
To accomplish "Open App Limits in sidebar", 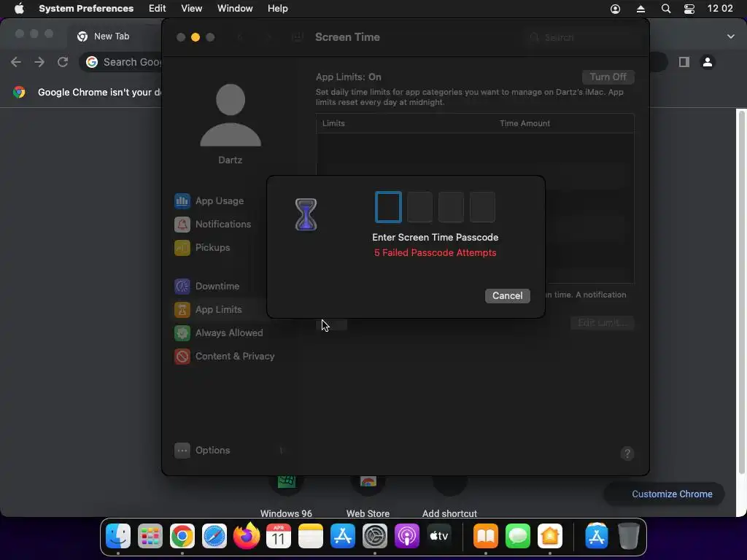I will (209, 309).
